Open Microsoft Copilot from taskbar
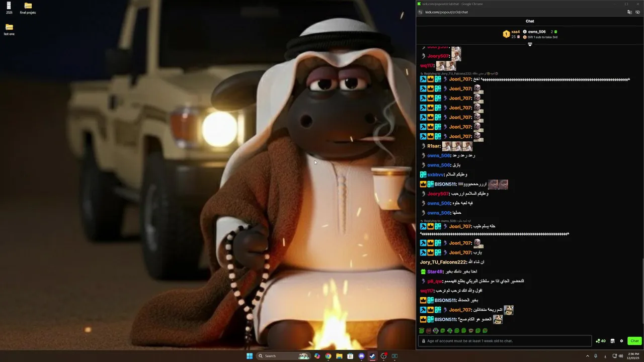 coord(317,356)
